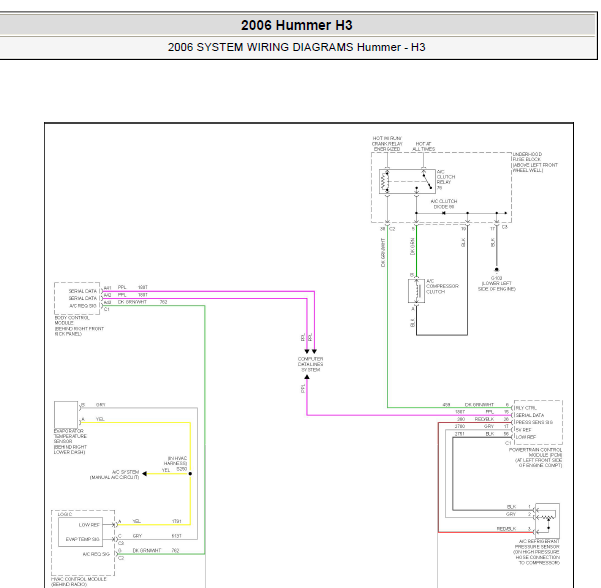The width and height of the screenshot is (601, 588).
Task: Click the vertical "DK GRN" wire label above compressor clutch
Action: [x=412, y=246]
